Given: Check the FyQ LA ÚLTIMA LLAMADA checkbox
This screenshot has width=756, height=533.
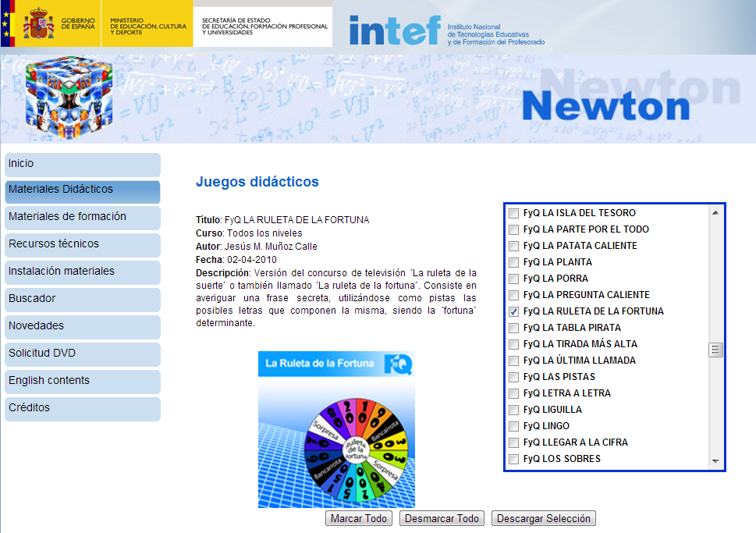Looking at the screenshot, I should pos(514,361).
